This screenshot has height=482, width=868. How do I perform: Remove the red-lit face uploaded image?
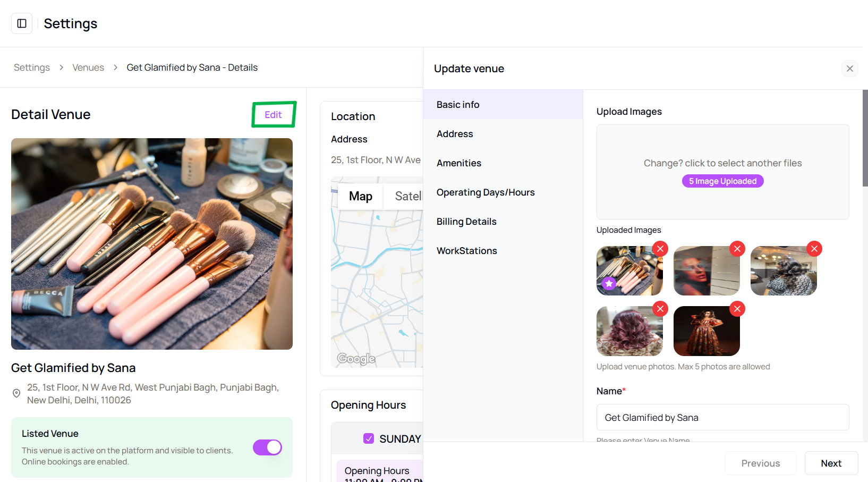(x=737, y=249)
